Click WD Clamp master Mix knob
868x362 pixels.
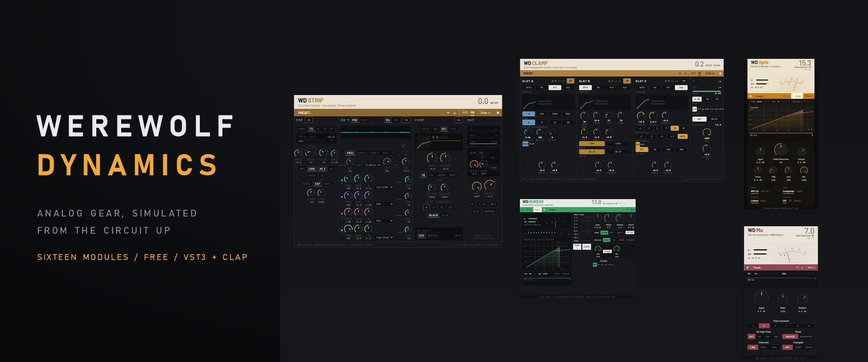click(707, 133)
